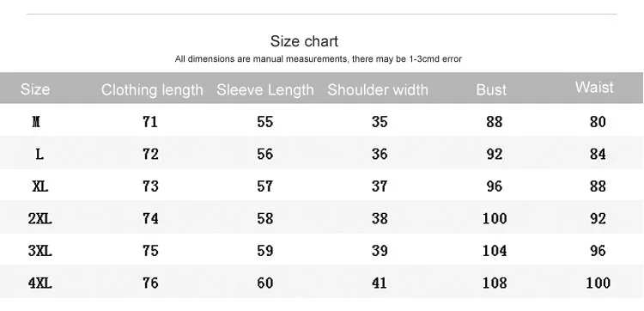Select sleeve length value 60
This screenshot has height=311, width=644.
[265, 283]
